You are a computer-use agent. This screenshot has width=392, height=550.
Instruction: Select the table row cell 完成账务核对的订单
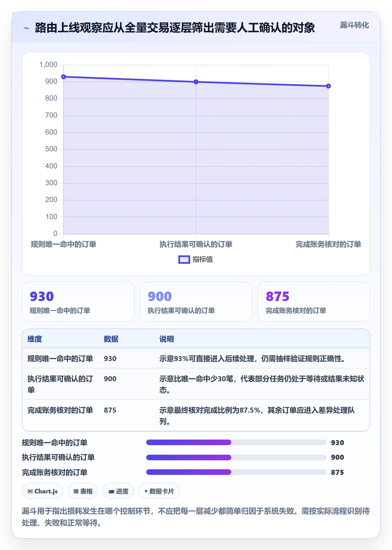(x=60, y=410)
